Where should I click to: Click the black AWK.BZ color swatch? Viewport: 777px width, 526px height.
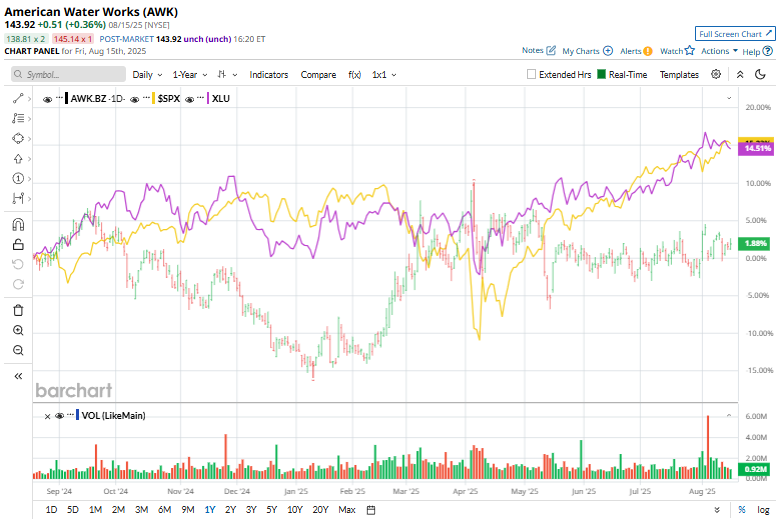pos(66,98)
